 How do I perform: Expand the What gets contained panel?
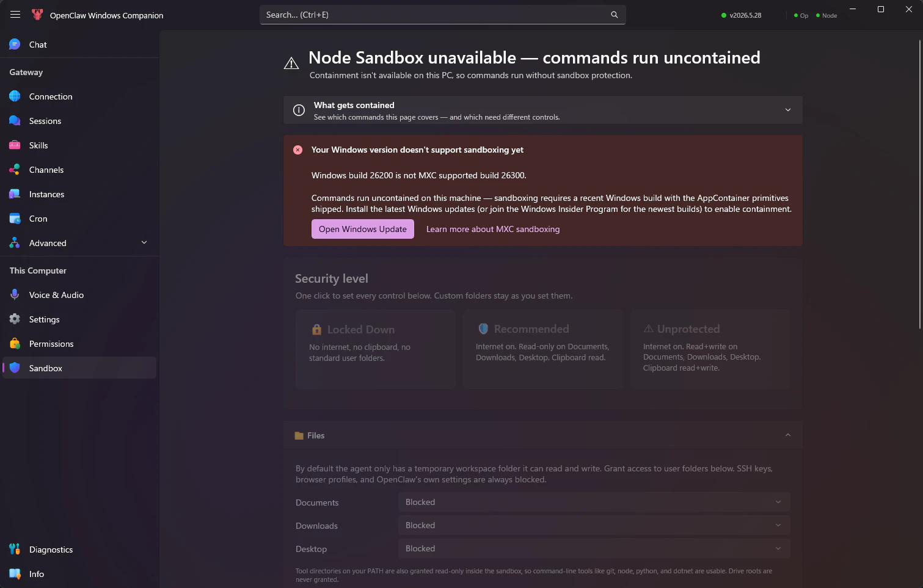(x=543, y=110)
